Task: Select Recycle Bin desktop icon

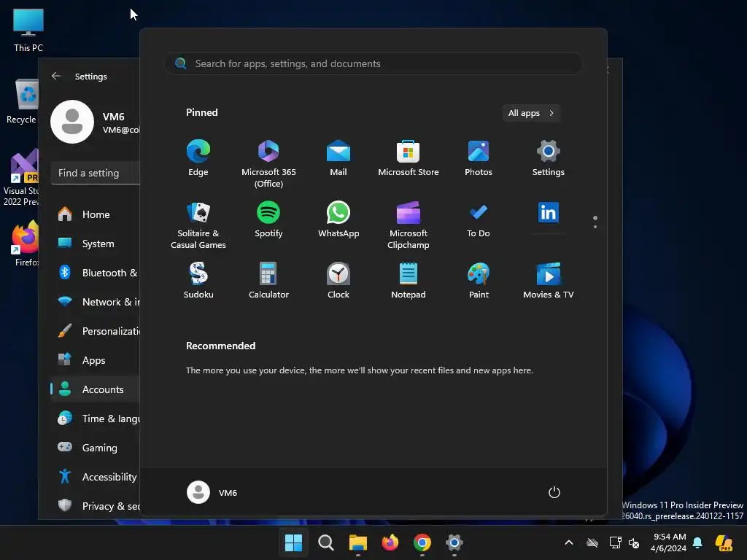Action: tap(21, 101)
